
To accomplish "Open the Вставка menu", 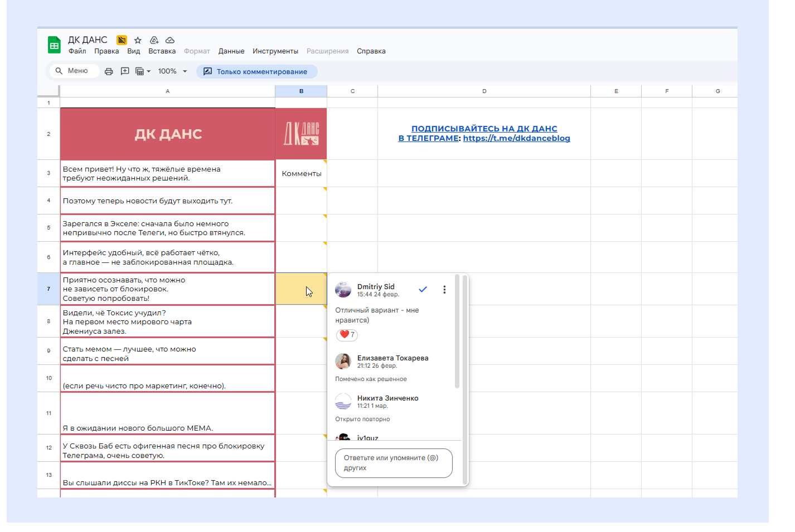I will 162,51.
